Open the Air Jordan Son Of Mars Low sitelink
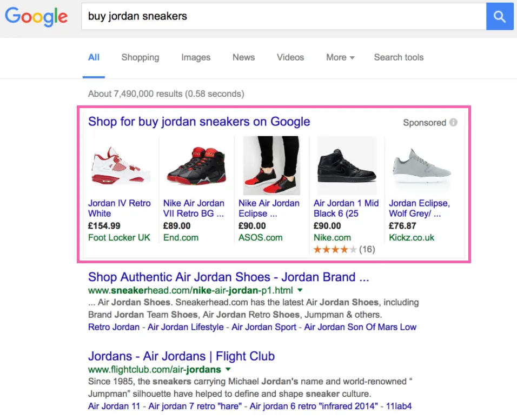 click(x=360, y=327)
